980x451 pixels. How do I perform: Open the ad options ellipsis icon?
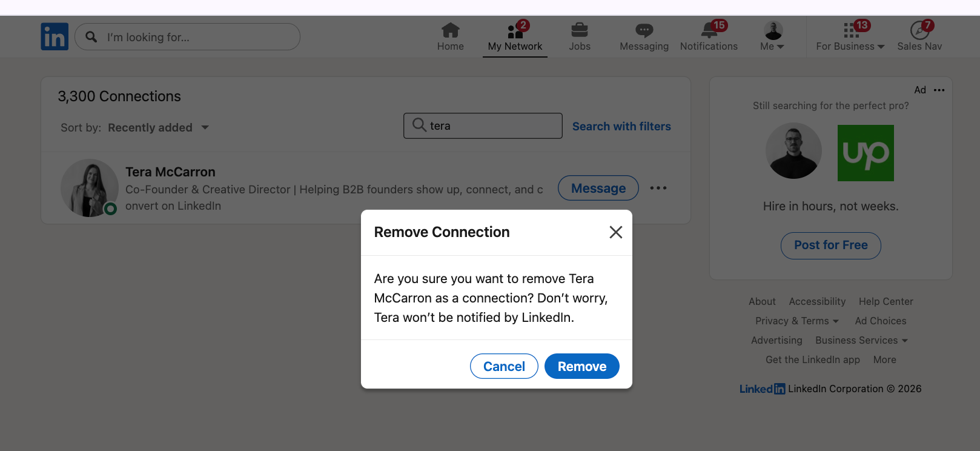pos(939,90)
